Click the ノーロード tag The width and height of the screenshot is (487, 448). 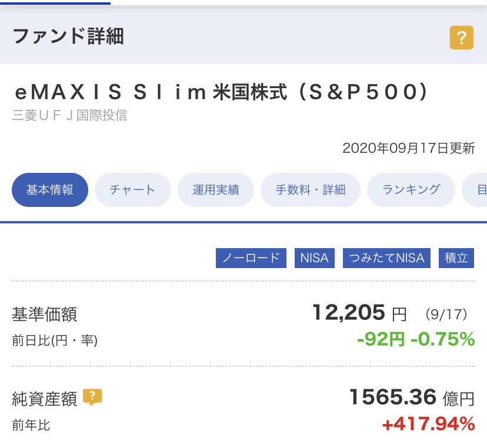(251, 258)
